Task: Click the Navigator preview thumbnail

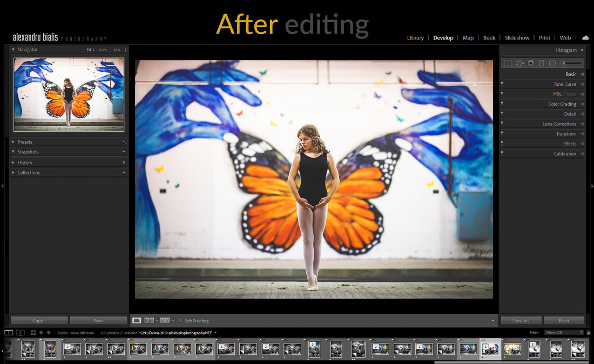Action: [69, 95]
